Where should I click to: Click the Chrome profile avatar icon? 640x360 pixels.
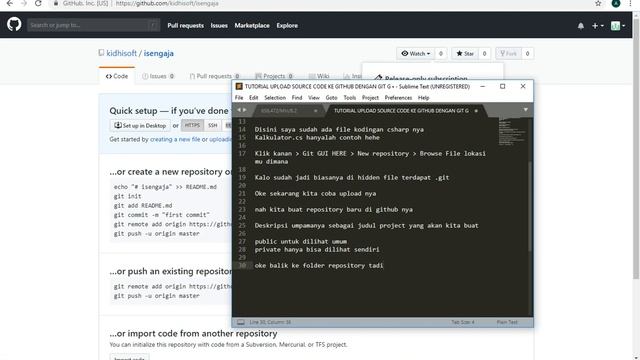click(616, 3)
